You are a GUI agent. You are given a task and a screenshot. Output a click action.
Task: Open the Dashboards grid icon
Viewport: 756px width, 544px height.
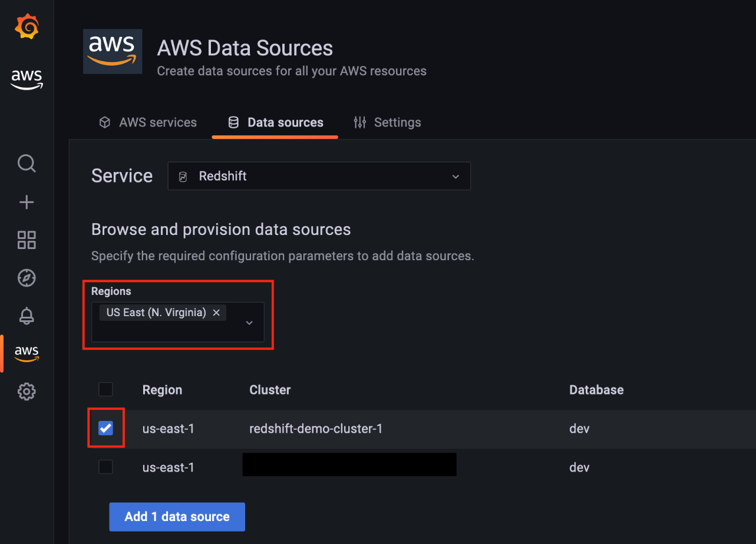[x=27, y=240]
